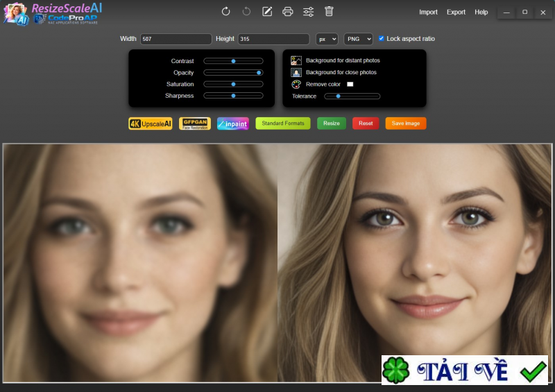
Task: Open the edit pencil tool
Action: tap(267, 12)
